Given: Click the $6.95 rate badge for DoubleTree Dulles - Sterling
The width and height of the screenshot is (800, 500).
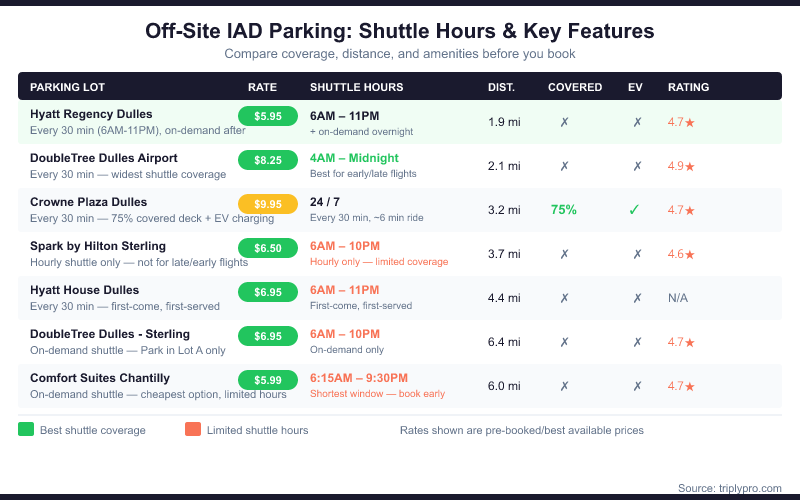Looking at the screenshot, I should click(268, 336).
